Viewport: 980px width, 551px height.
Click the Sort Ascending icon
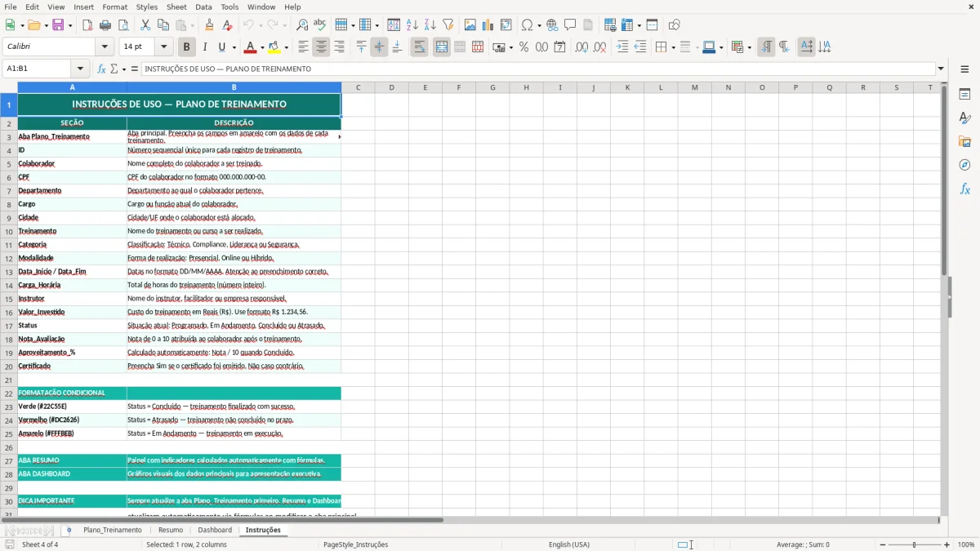pyautogui.click(x=412, y=25)
